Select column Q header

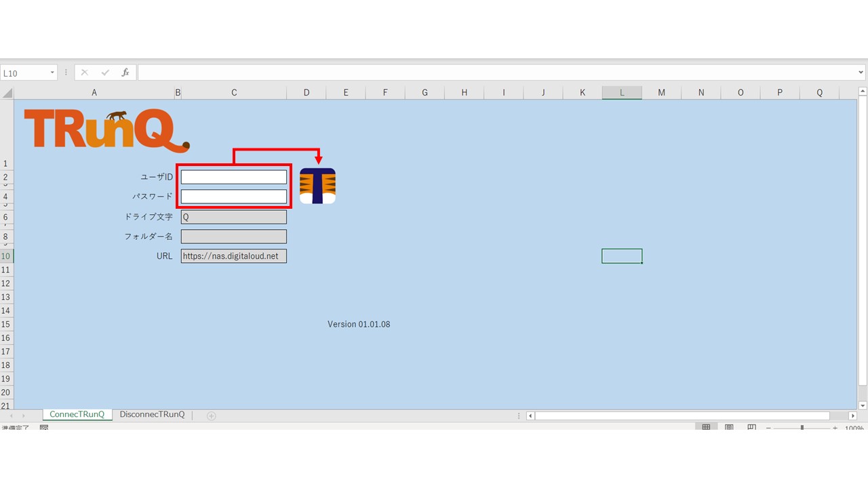[819, 93]
